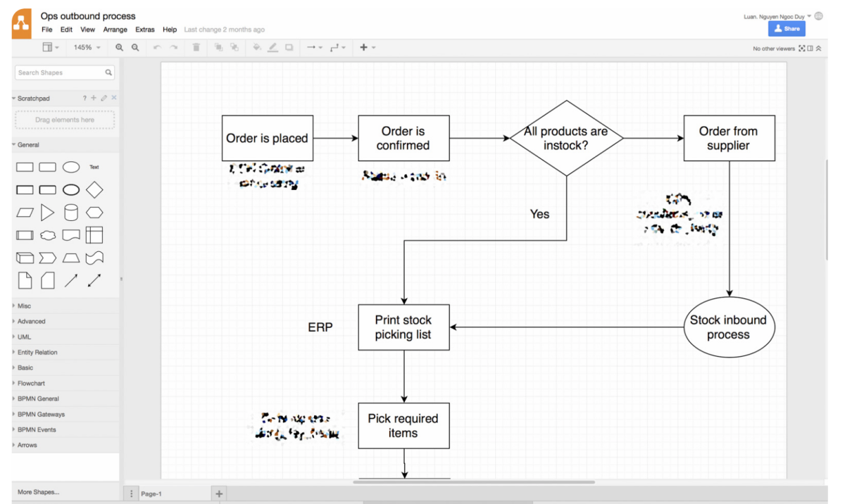This screenshot has width=845, height=504.
Task: Switch to the Page-1 tab
Action: point(151,493)
